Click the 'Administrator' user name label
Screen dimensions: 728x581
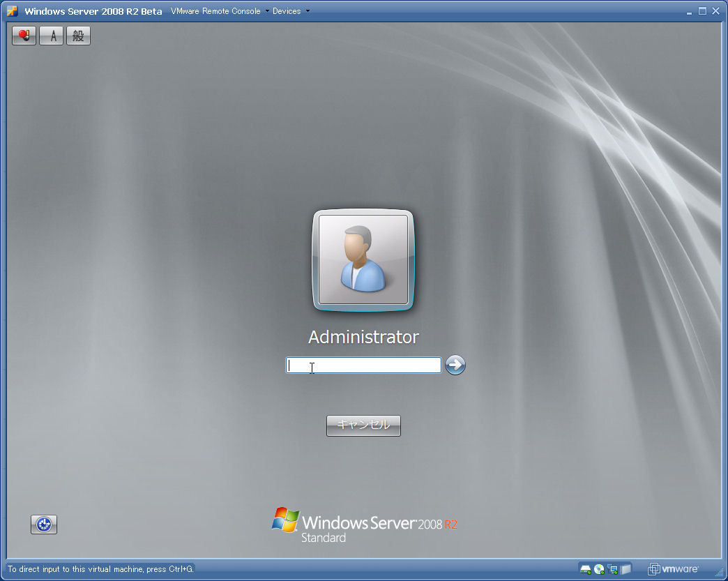363,337
